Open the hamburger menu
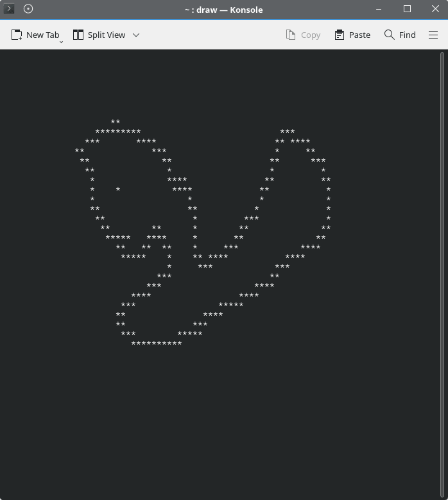The image size is (448, 500). pos(433,35)
